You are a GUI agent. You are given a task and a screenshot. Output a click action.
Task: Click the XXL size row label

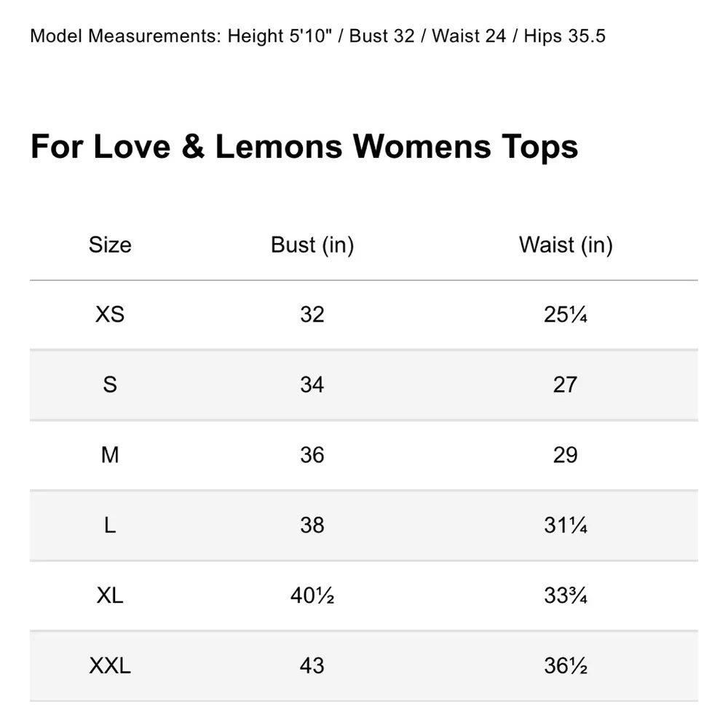point(110,665)
